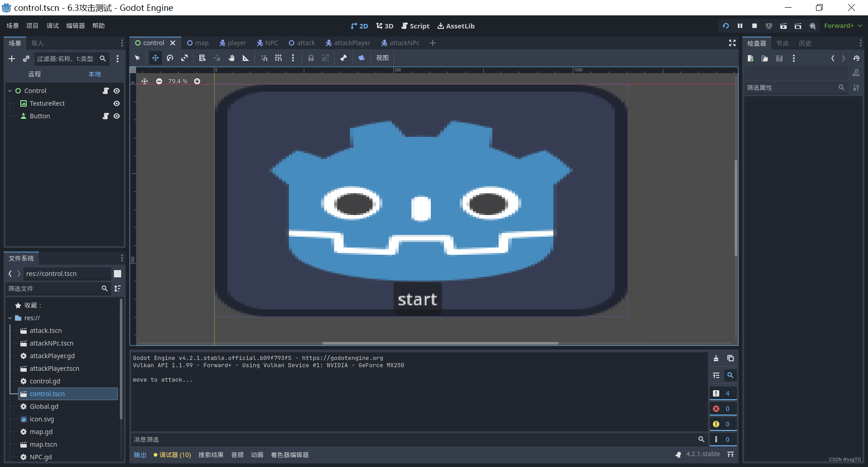This screenshot has height=467, width=868.
Task: Toggle error messages filter
Action: [x=723, y=409]
